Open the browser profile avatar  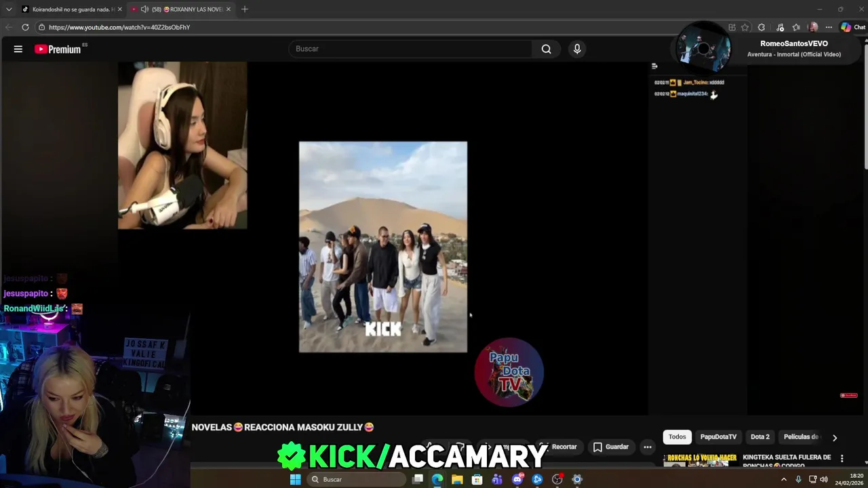[813, 27]
